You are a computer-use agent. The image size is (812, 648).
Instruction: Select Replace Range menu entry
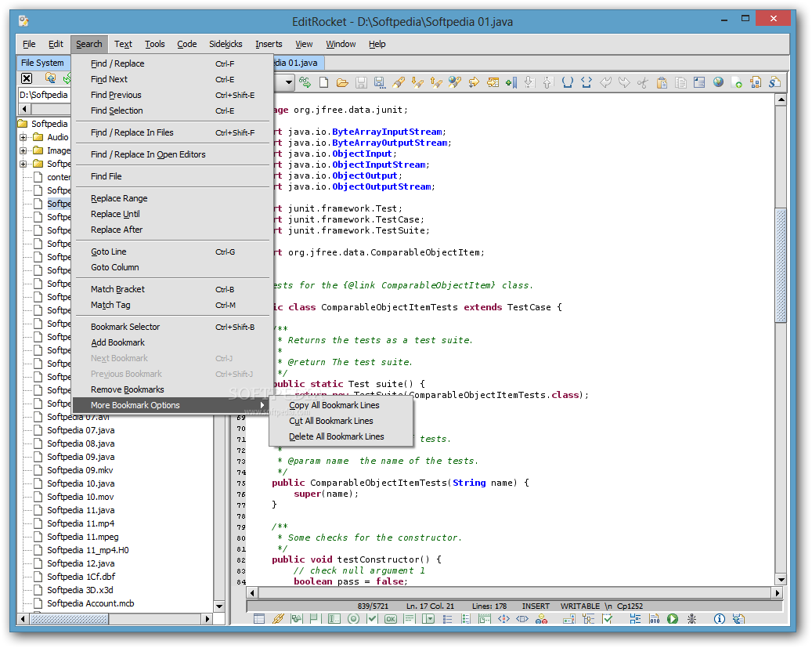coord(172,198)
